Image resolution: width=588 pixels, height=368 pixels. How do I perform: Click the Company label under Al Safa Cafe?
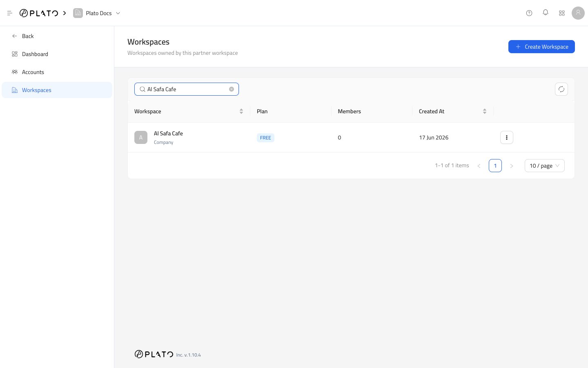(x=163, y=142)
